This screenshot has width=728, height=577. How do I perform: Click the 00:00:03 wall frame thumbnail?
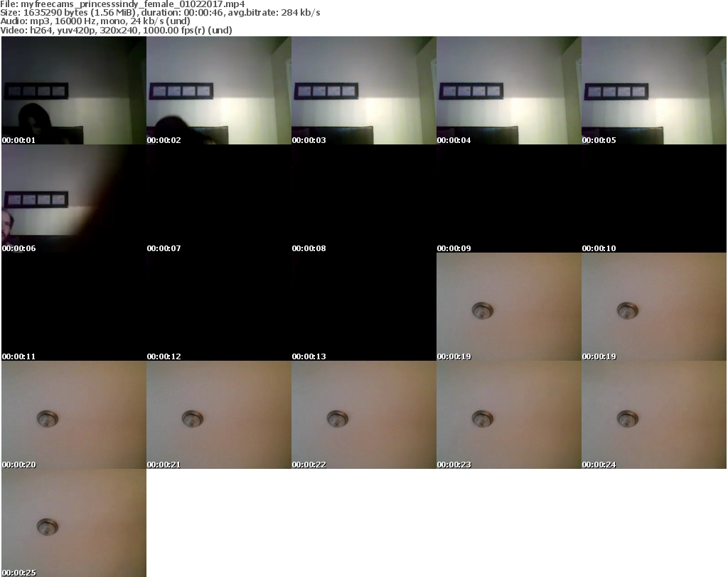click(364, 90)
